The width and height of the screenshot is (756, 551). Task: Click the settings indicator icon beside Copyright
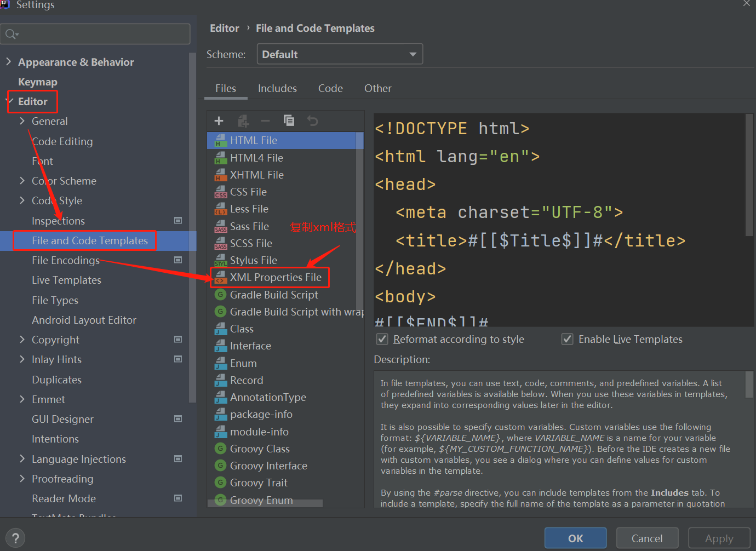pos(178,339)
